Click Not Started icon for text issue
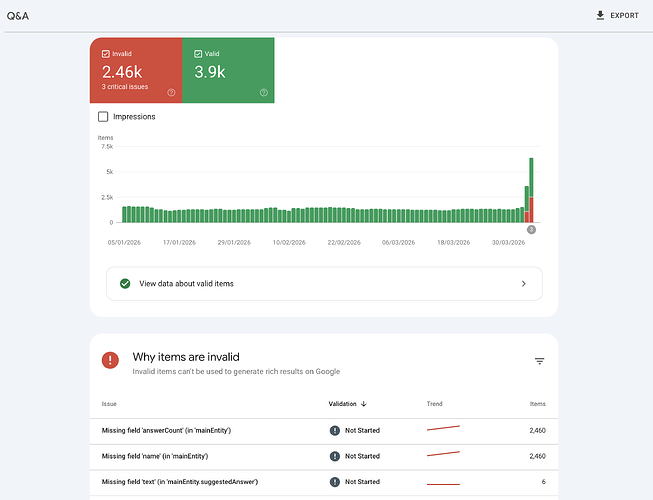The width and height of the screenshot is (653, 500). tap(334, 482)
